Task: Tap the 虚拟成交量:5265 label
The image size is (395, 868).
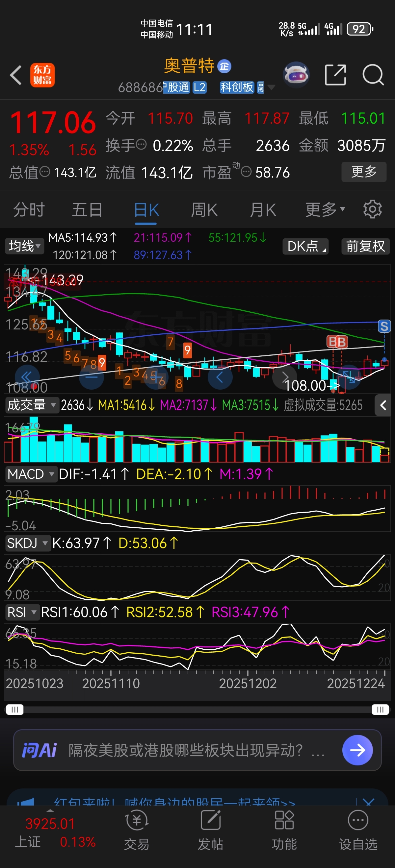Action: click(323, 405)
